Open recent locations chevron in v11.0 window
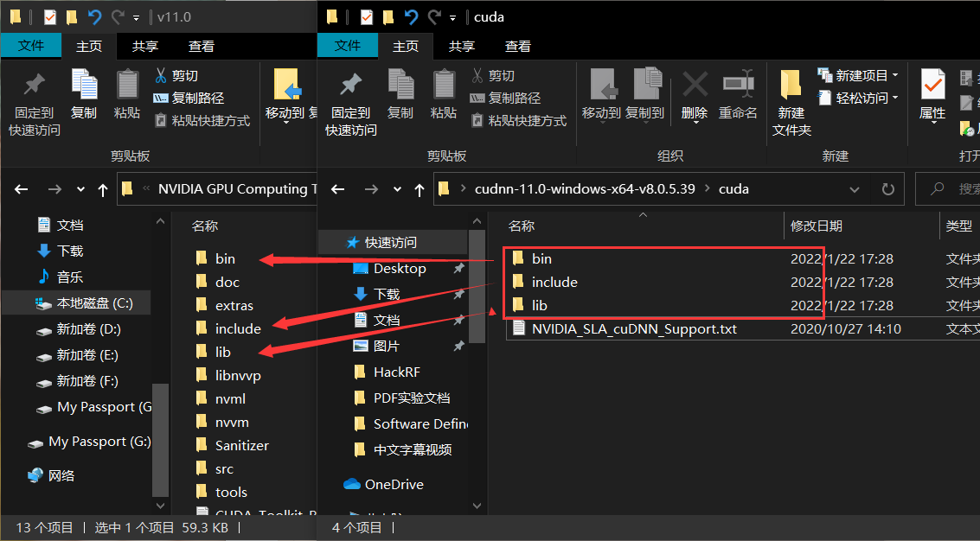Image resolution: width=980 pixels, height=541 pixels. (80, 189)
